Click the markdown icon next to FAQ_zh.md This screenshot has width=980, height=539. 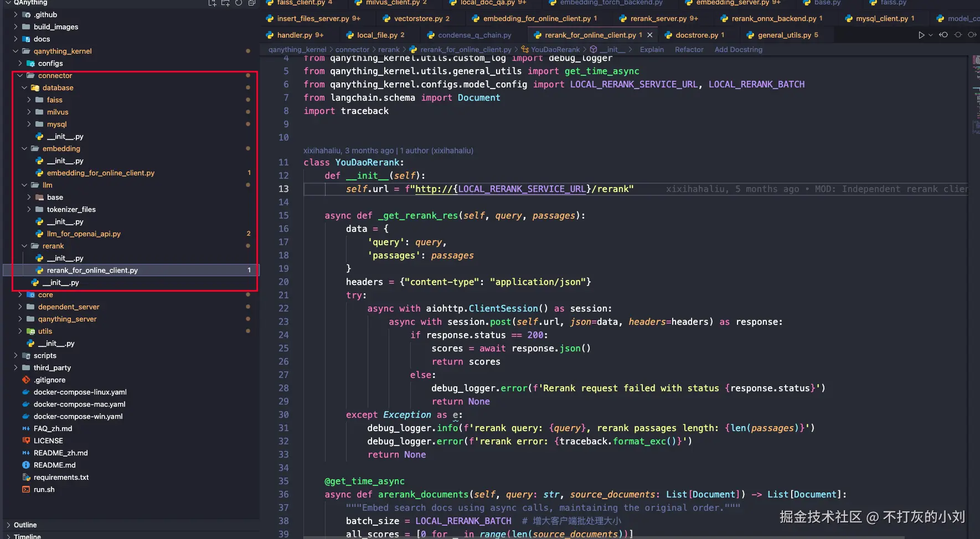click(x=26, y=429)
